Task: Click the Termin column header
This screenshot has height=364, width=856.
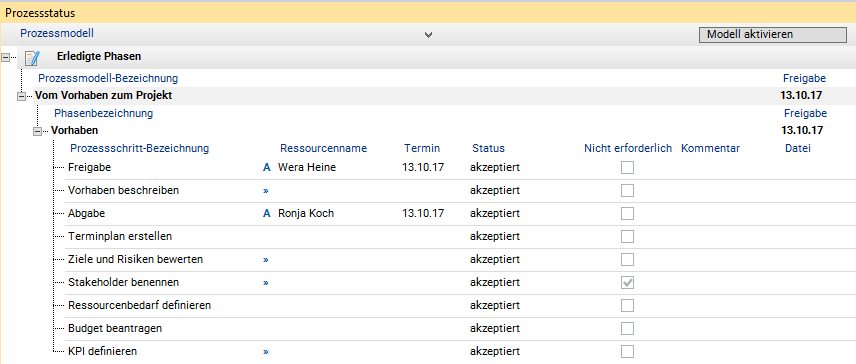Action: [x=422, y=148]
